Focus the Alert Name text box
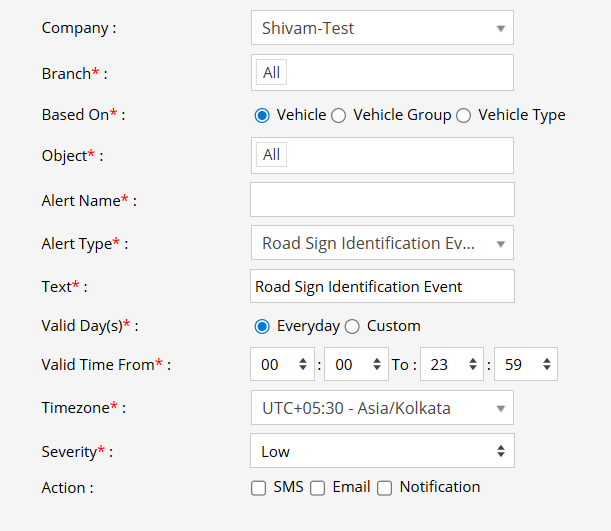This screenshot has width=611, height=531. click(x=381, y=199)
